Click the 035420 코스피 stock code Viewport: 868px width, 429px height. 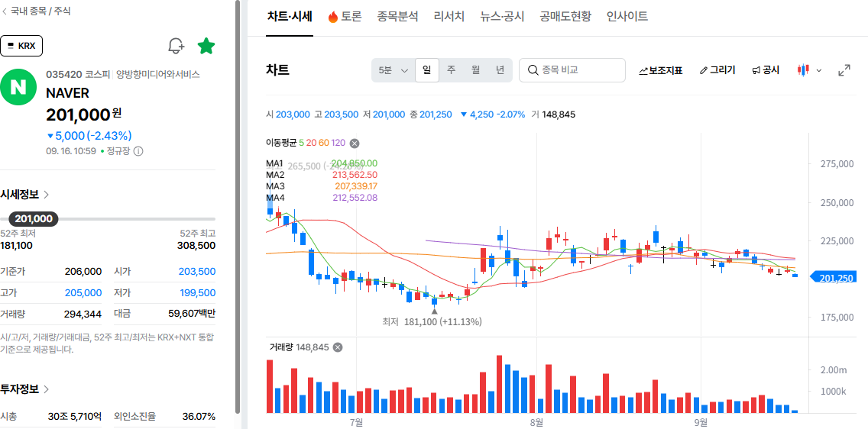click(78, 74)
